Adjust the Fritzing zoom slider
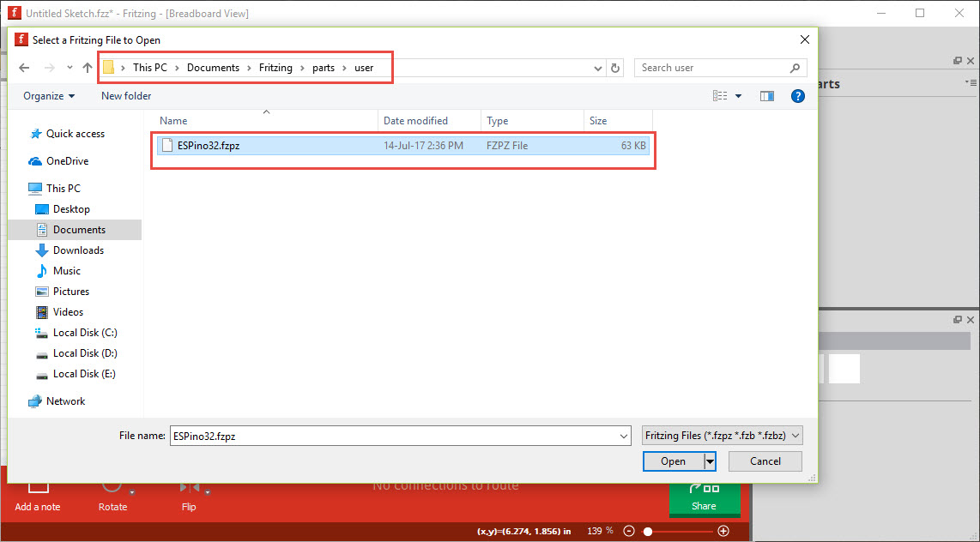Screen dimensions: 980x542 coord(648,532)
